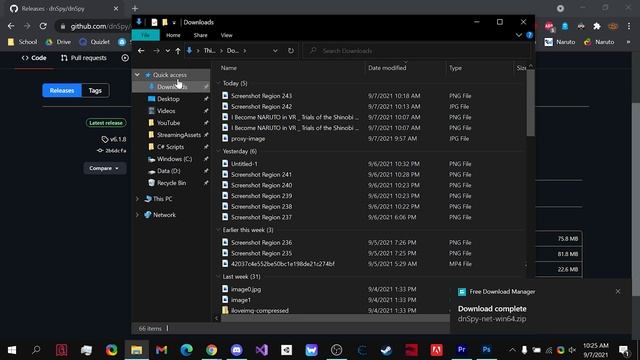640x360 pixels.
Task: Open the Share ribbon tab
Action: [200, 35]
